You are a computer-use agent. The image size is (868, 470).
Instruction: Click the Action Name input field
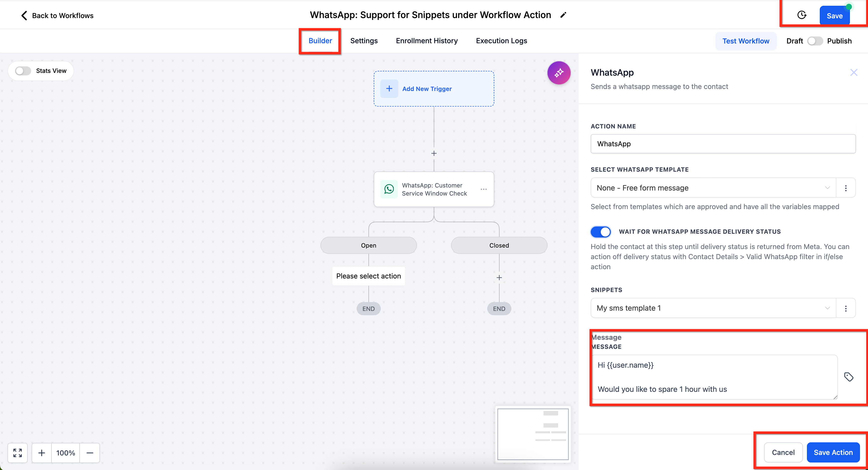[x=723, y=144]
